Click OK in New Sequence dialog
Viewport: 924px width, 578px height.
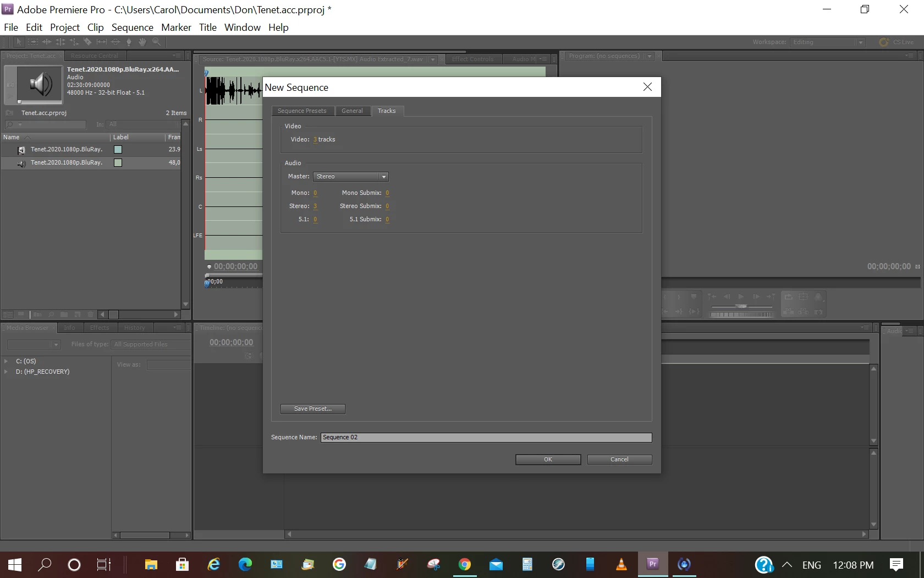point(548,460)
